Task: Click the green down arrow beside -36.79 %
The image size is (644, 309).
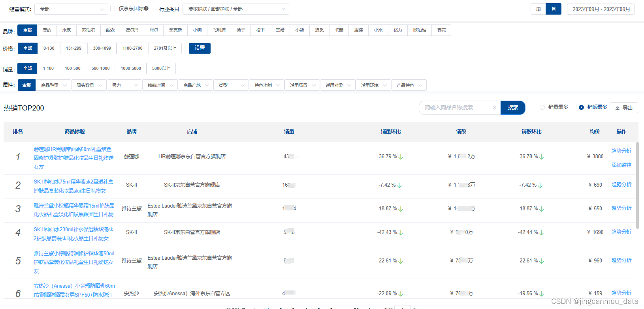Action: (401, 157)
